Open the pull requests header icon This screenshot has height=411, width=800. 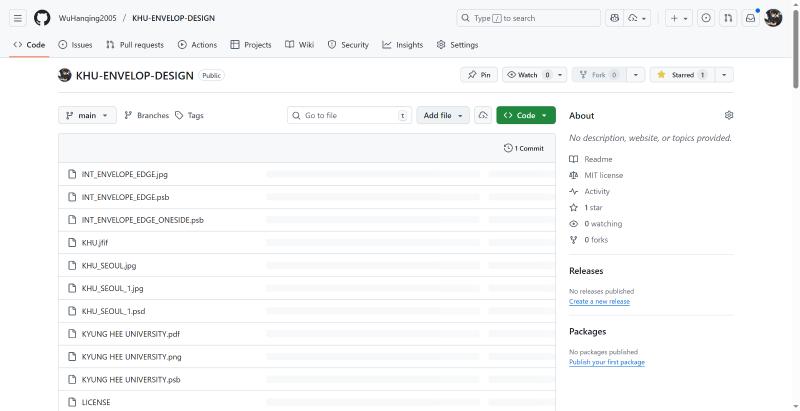coord(728,18)
